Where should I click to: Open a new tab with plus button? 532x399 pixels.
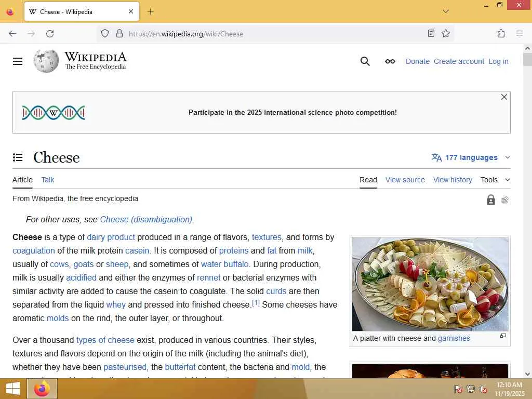pos(150,12)
